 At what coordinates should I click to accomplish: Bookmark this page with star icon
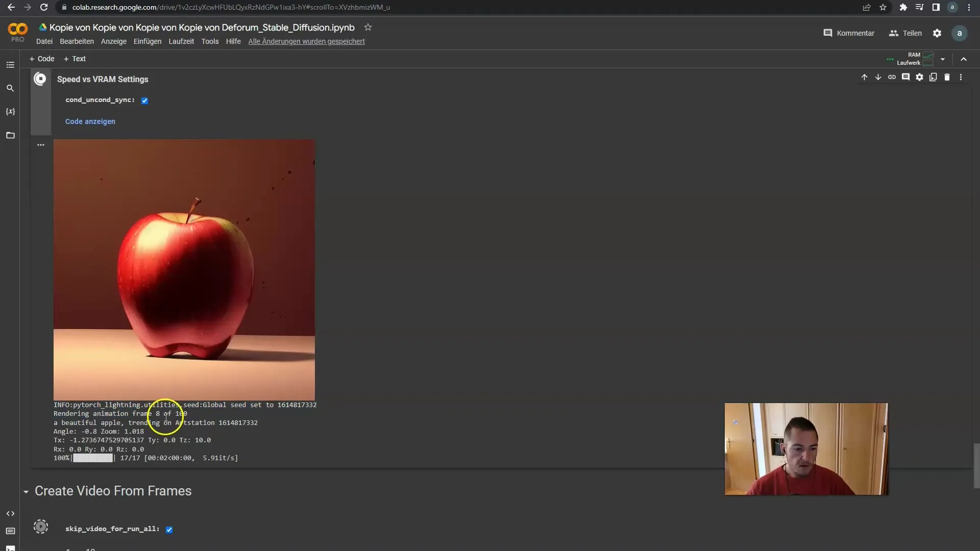(883, 7)
